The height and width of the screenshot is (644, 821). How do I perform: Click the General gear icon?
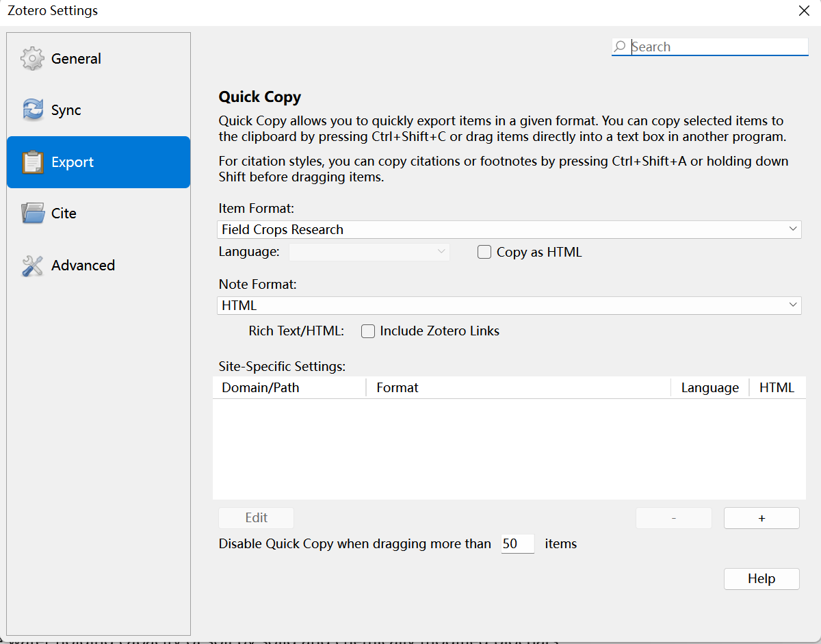click(x=32, y=59)
